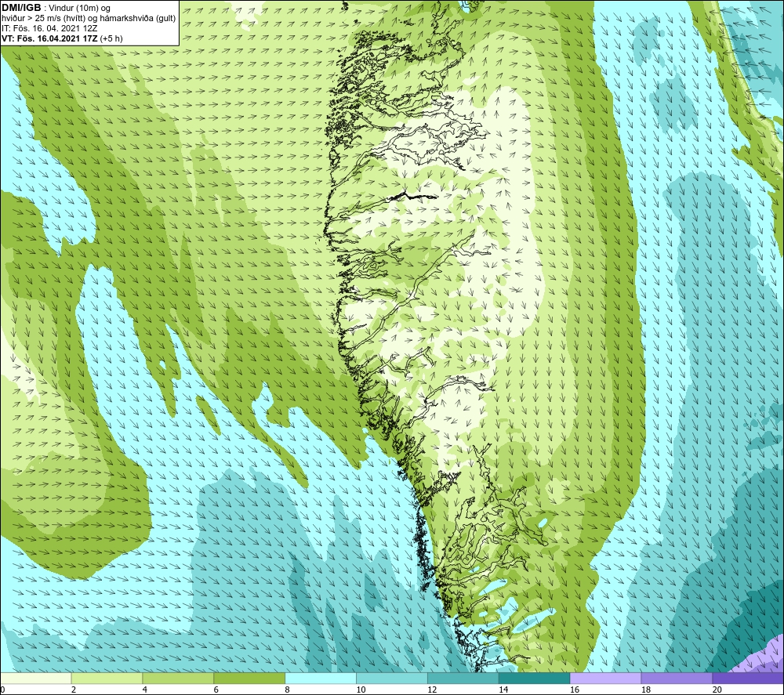Click the DMI/IGB title text

tap(21, 8)
